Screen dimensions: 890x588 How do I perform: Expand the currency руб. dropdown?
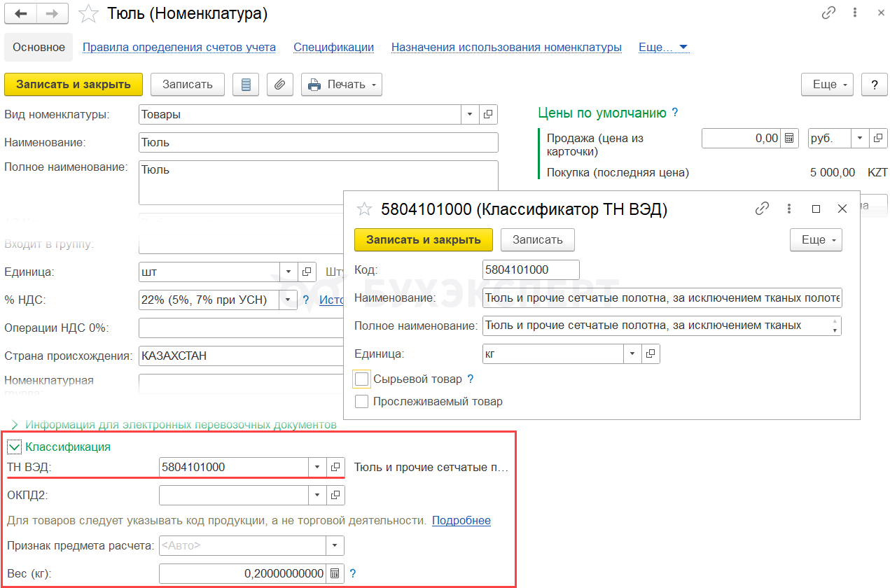coord(861,138)
